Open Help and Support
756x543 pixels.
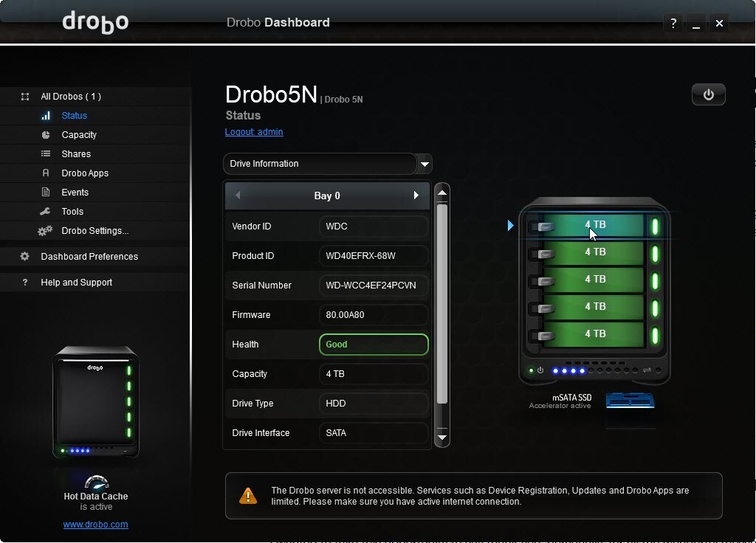click(x=76, y=283)
